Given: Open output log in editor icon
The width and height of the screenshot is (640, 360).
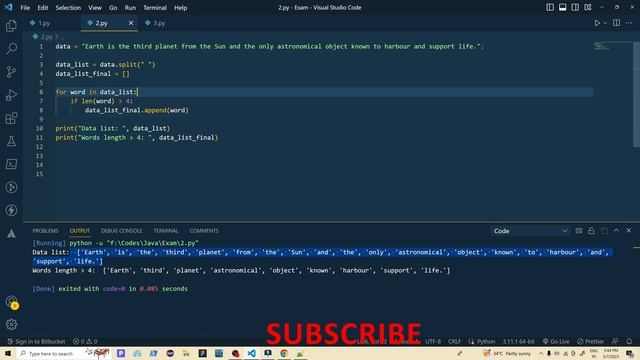Looking at the screenshot, I should 604,231.
